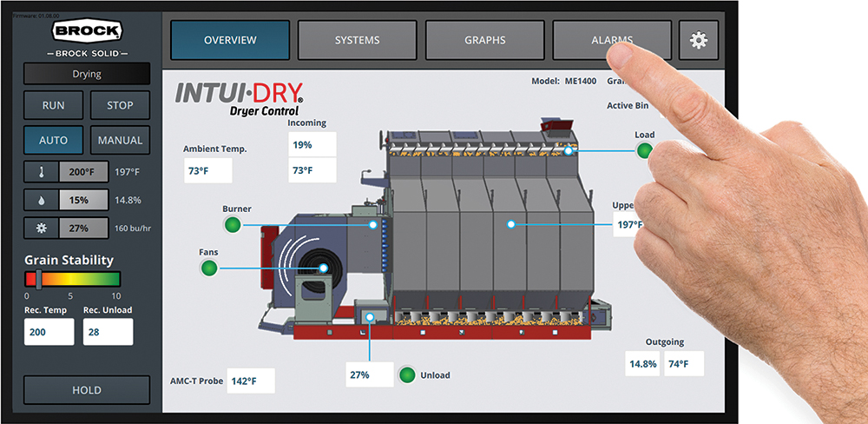This screenshot has height=424, width=868.
Task: Click the Rec. Unload field showing 28
Action: click(x=108, y=332)
